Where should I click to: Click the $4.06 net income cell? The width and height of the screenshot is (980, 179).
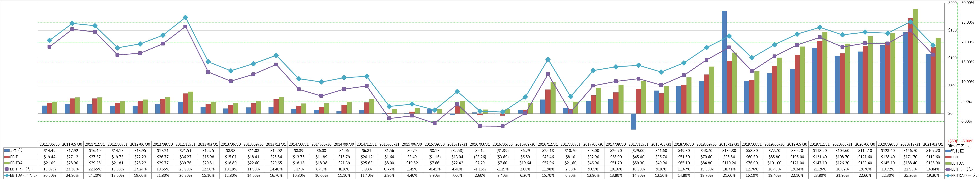[x=344, y=151]
